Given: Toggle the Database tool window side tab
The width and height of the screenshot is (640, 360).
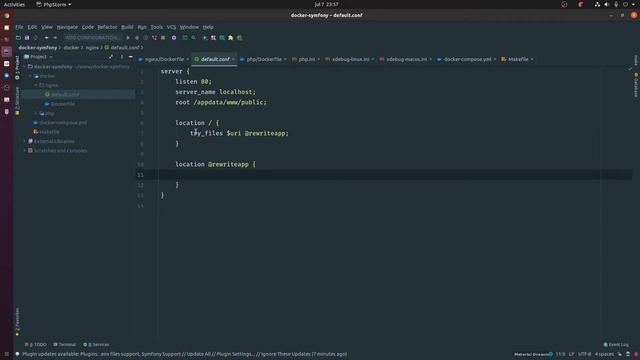Looking at the screenshot, I should (636, 85).
